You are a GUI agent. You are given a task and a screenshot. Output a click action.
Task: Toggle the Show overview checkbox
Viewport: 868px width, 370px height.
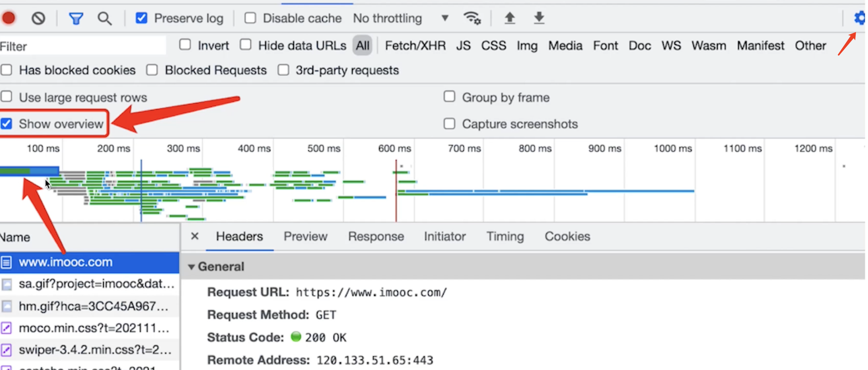7,124
